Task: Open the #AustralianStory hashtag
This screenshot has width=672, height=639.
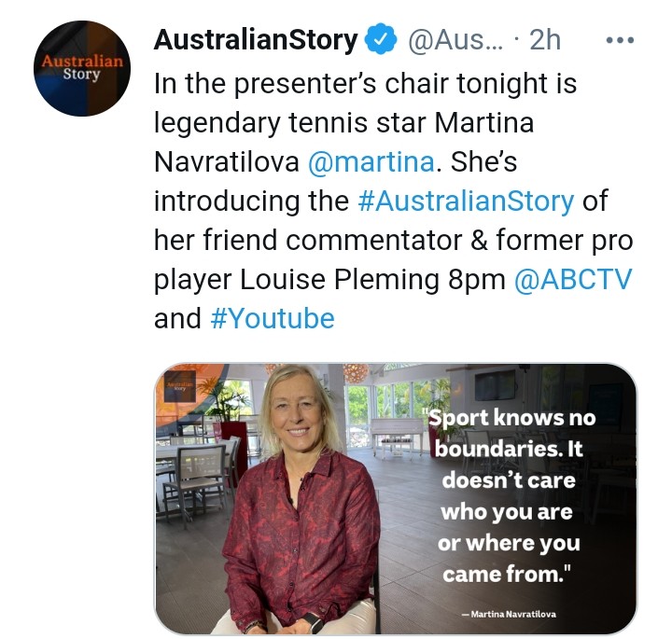Action: click(x=466, y=201)
